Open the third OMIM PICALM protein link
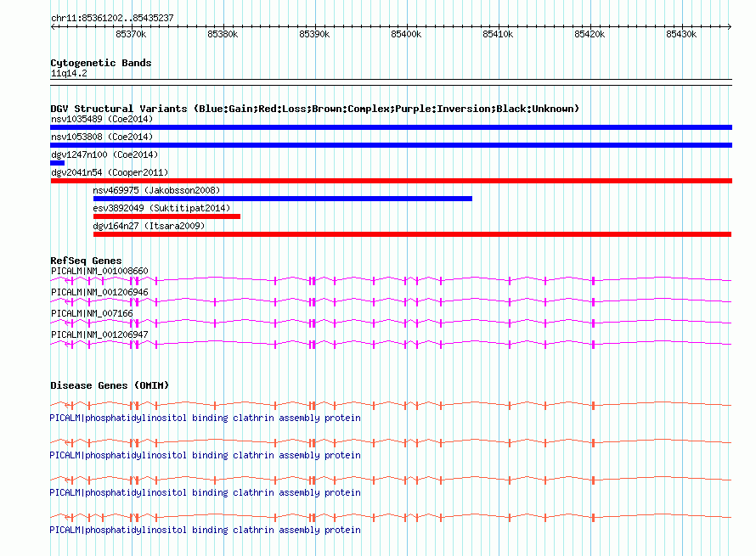This screenshot has height=556, width=756. click(205, 493)
